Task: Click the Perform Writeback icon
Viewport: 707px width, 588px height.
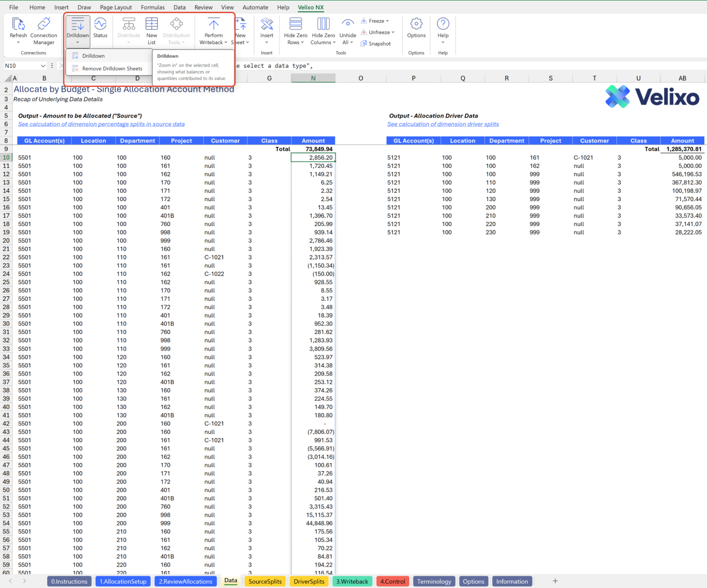Action: pyautogui.click(x=213, y=25)
